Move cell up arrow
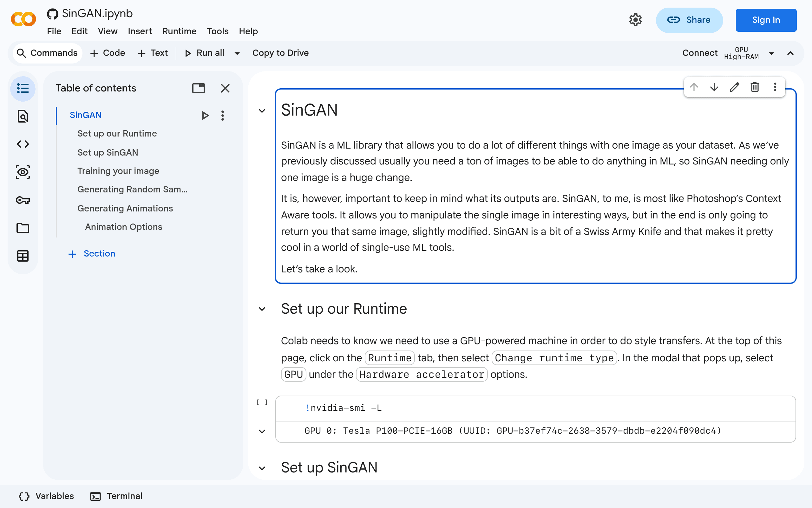This screenshot has width=812, height=508. tap(694, 87)
